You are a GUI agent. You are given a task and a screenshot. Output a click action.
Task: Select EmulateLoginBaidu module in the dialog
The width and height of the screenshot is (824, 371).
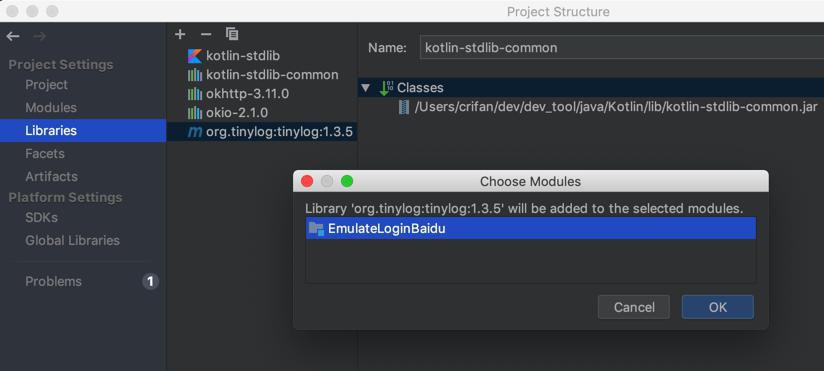(x=531, y=229)
